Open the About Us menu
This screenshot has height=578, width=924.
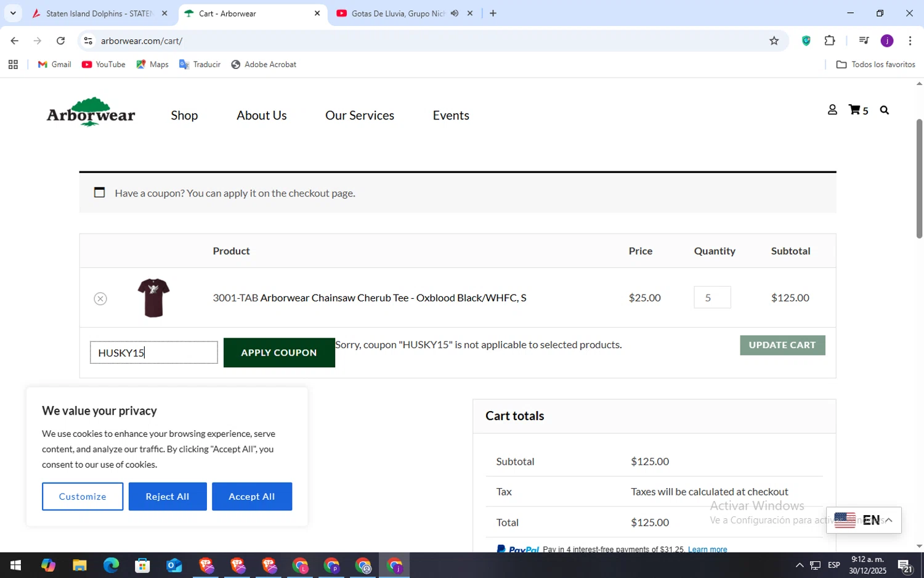[262, 115]
